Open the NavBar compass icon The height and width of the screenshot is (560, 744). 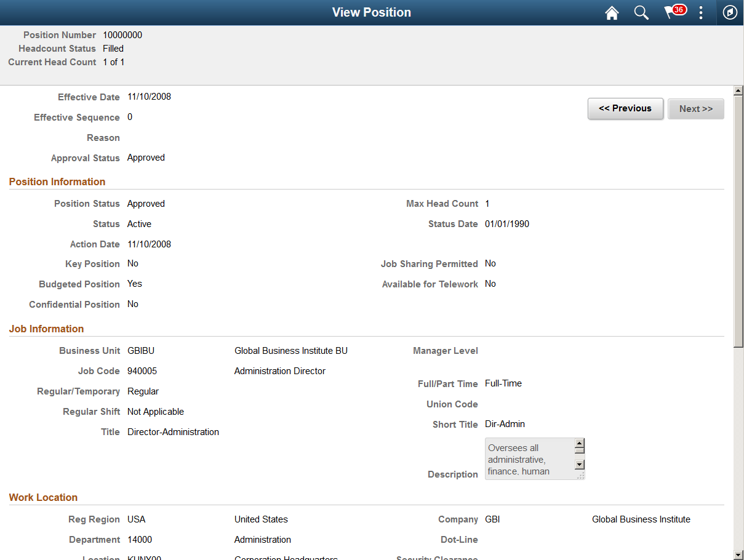730,13
